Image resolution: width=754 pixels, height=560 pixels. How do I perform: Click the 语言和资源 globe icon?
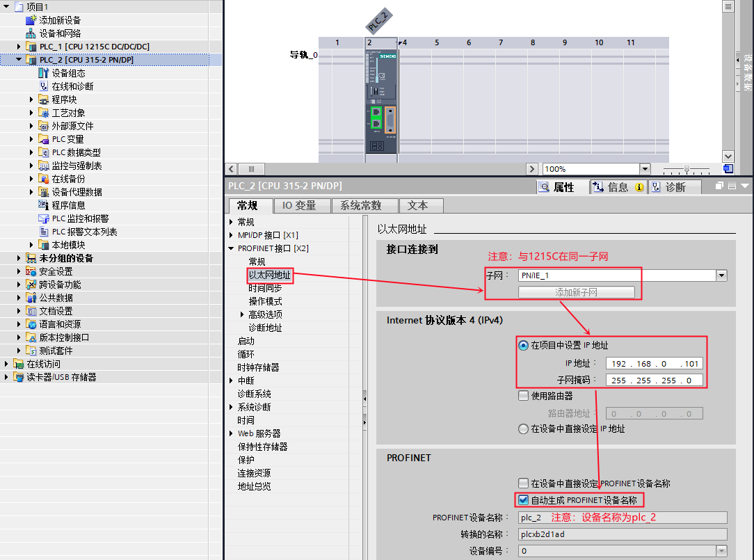tap(31, 324)
